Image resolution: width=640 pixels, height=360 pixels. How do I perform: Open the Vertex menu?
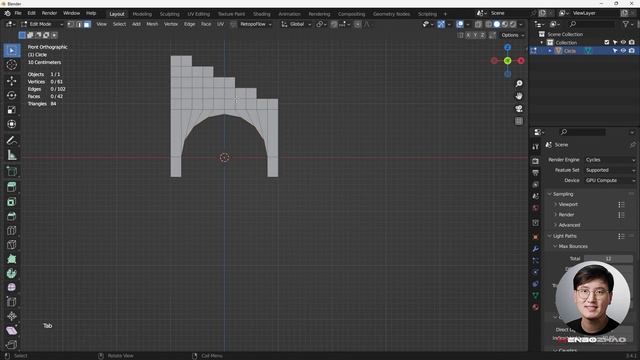click(x=171, y=24)
